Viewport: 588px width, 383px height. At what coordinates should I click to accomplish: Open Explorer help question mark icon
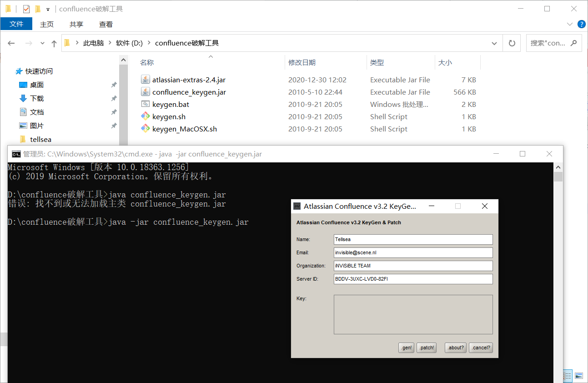[x=581, y=24]
